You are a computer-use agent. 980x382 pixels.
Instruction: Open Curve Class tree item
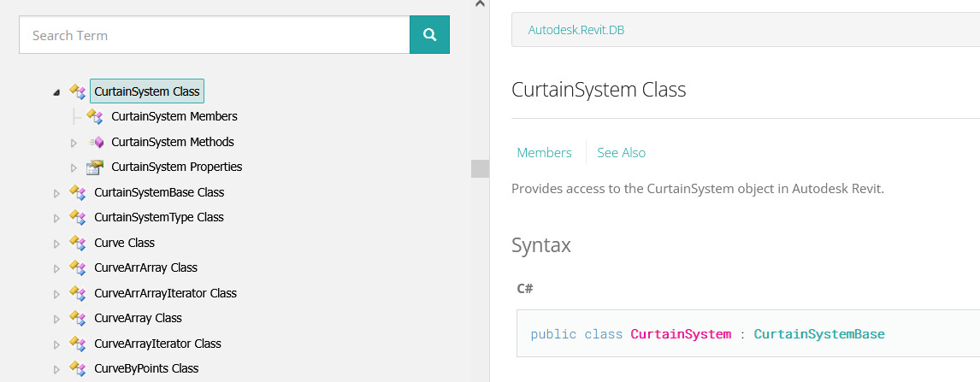pos(124,243)
